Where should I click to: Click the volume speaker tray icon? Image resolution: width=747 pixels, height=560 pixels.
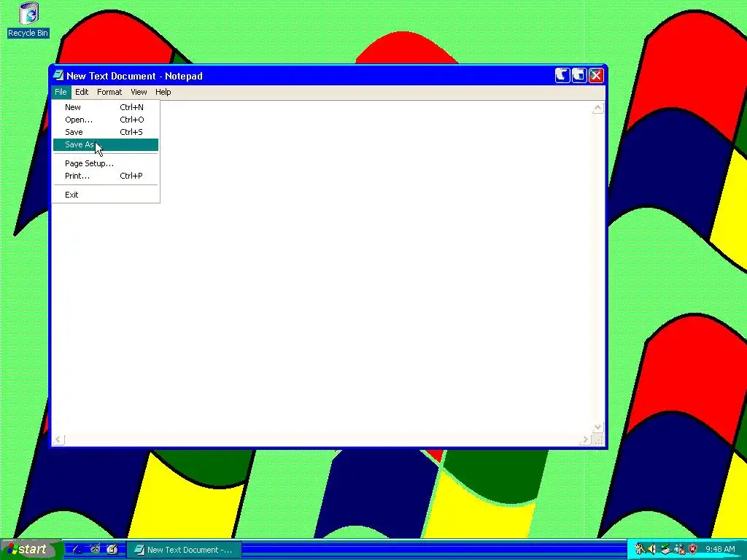pyautogui.click(x=652, y=549)
